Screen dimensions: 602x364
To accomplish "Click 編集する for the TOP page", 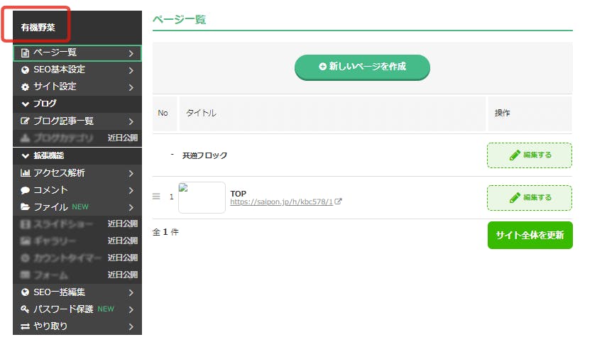I will [529, 198].
